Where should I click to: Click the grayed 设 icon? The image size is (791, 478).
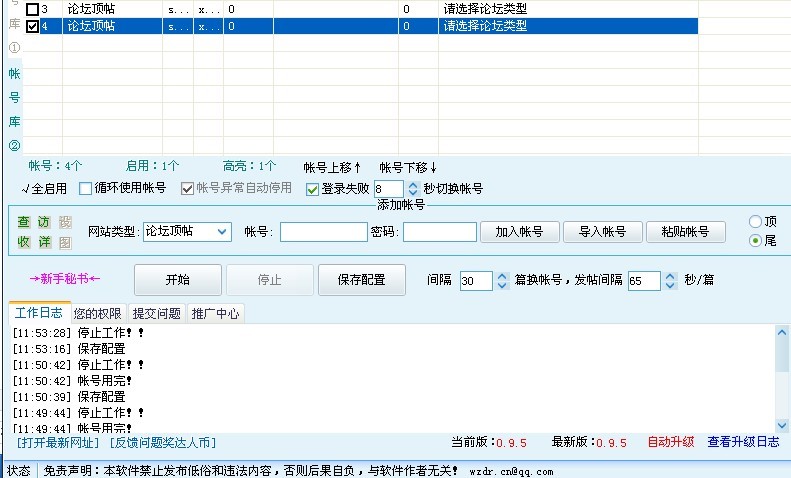pyautogui.click(x=64, y=222)
